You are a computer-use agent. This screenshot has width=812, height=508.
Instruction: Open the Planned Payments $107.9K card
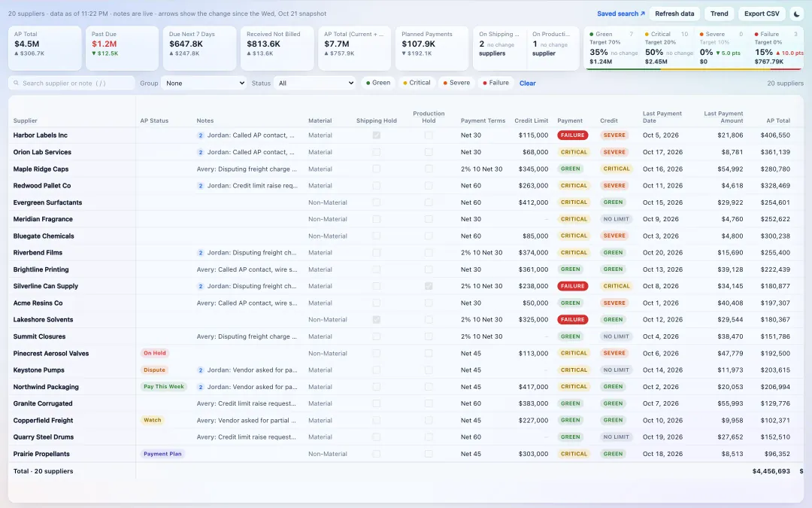pos(432,48)
